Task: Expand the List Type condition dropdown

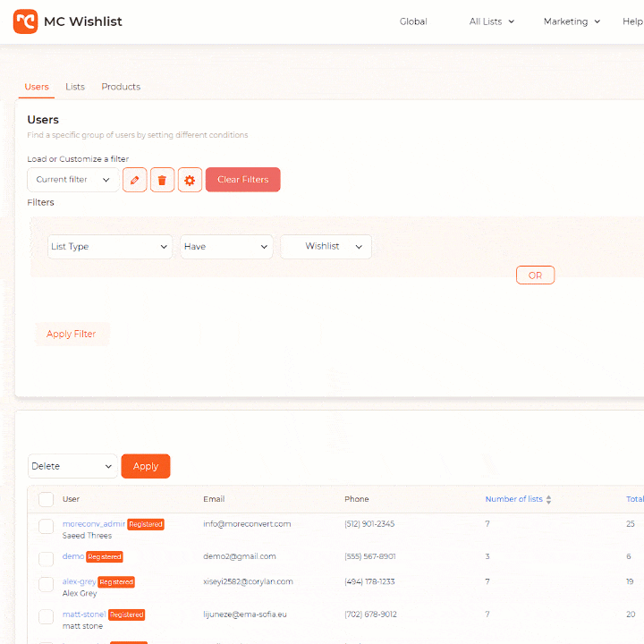Action: 109,247
